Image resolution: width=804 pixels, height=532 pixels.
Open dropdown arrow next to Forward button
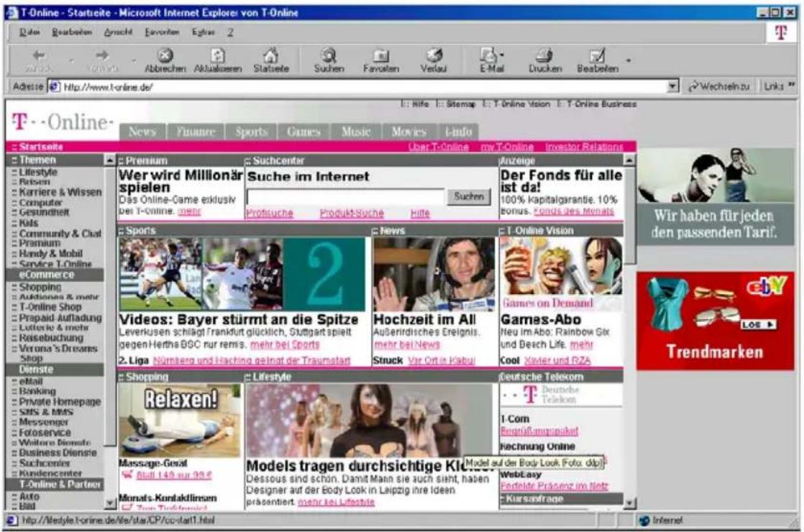pos(134,61)
